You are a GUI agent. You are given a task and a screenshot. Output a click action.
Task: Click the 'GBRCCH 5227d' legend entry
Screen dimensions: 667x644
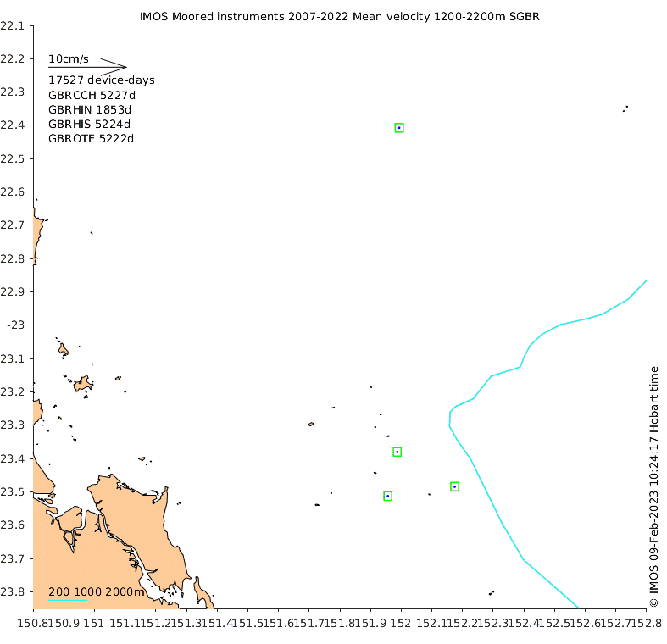coord(92,95)
